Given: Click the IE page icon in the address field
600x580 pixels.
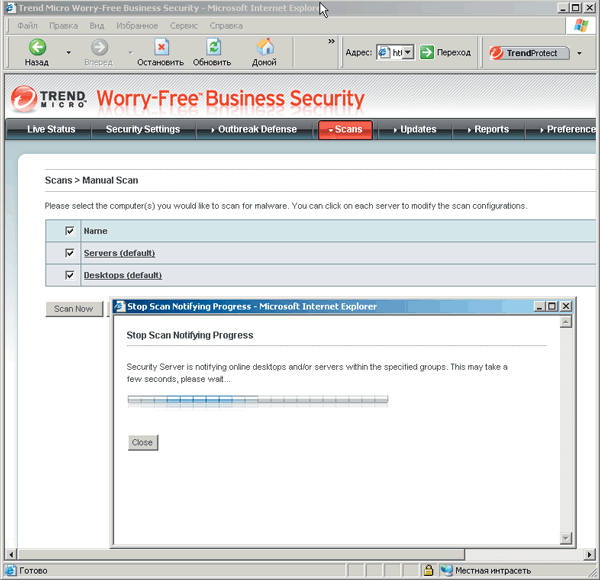Looking at the screenshot, I should click(x=383, y=52).
